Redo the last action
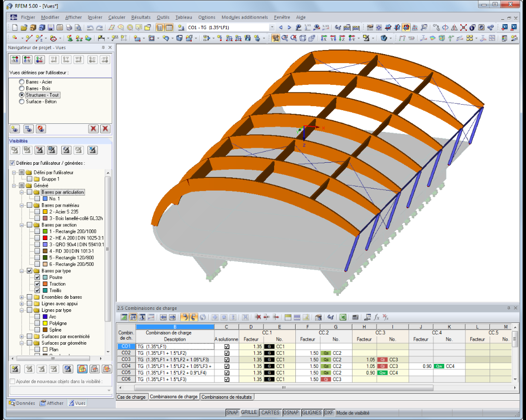Viewport: 526px width, 420px height. coord(99,27)
